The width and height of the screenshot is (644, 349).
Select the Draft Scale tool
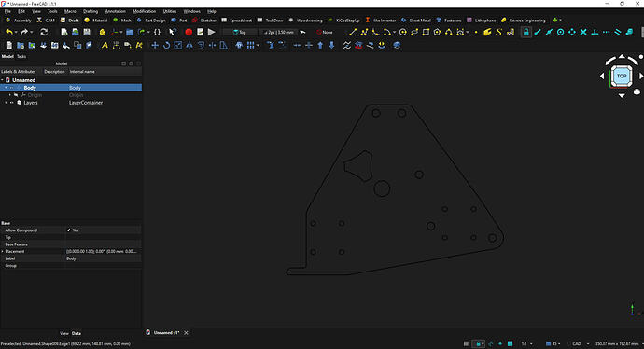click(x=178, y=45)
